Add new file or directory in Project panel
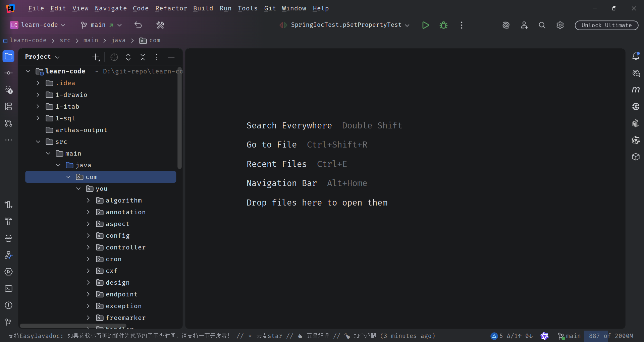This screenshot has height=342, width=644. 96,57
